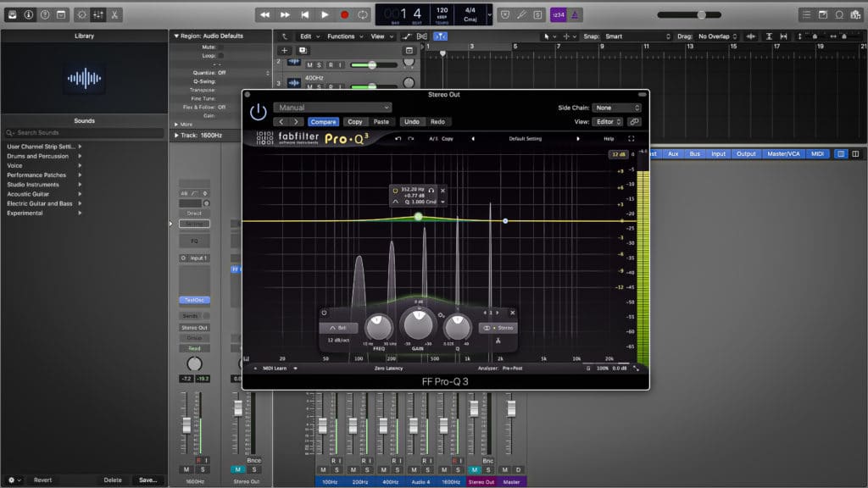868x488 pixels.
Task: Click the green EQ band dot on the curve
Action: click(419, 217)
